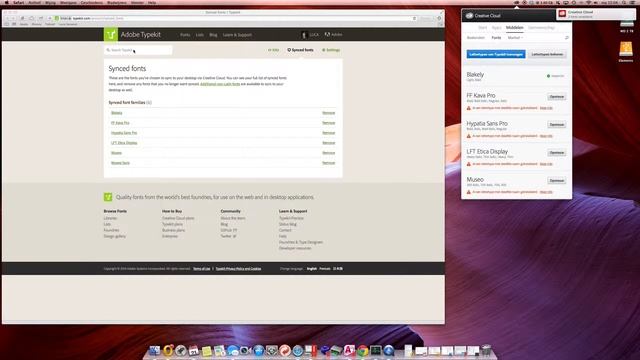This screenshot has height=360, width=640.
Task: Click Opnieuw button for FF Kava Pro
Action: tap(556, 97)
